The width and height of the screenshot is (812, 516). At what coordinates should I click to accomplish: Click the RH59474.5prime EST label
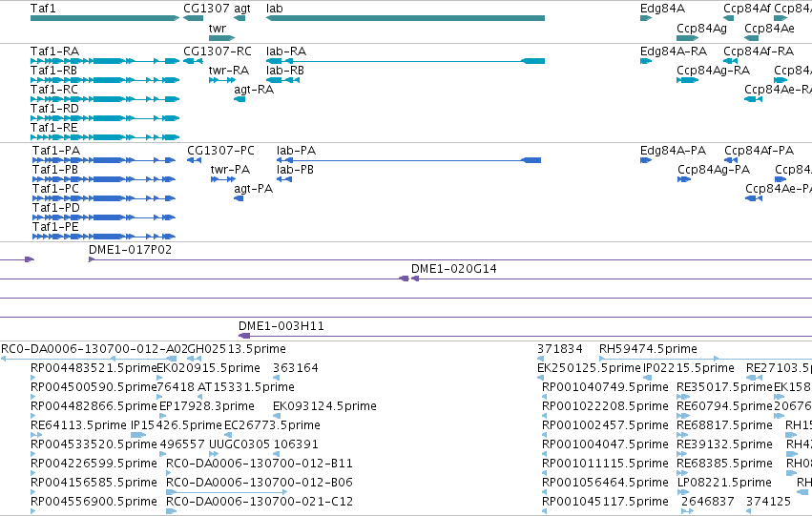coord(648,349)
